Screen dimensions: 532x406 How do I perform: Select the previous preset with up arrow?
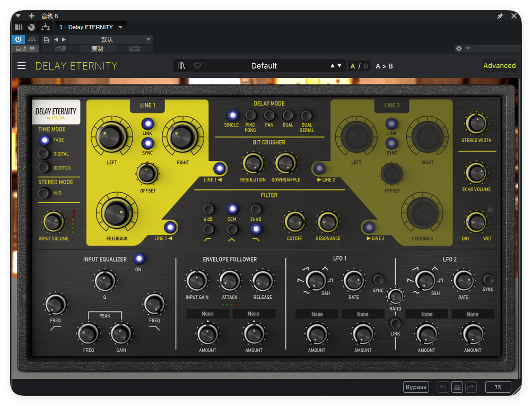pyautogui.click(x=333, y=65)
